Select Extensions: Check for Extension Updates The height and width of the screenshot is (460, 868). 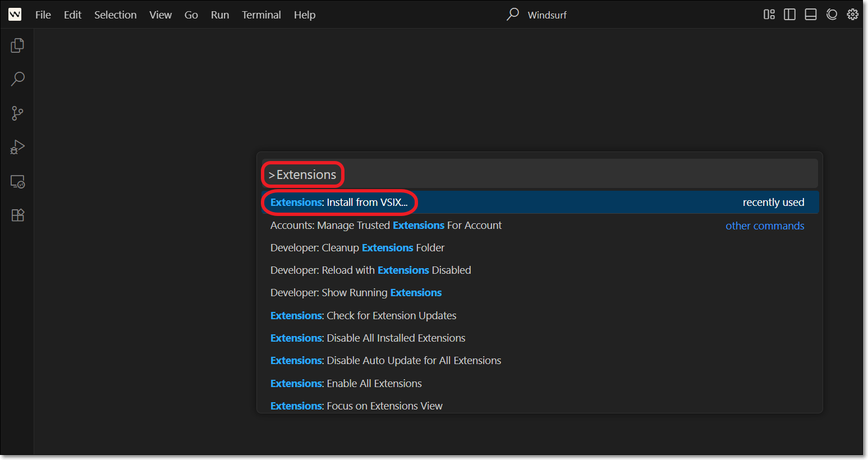(x=540, y=316)
